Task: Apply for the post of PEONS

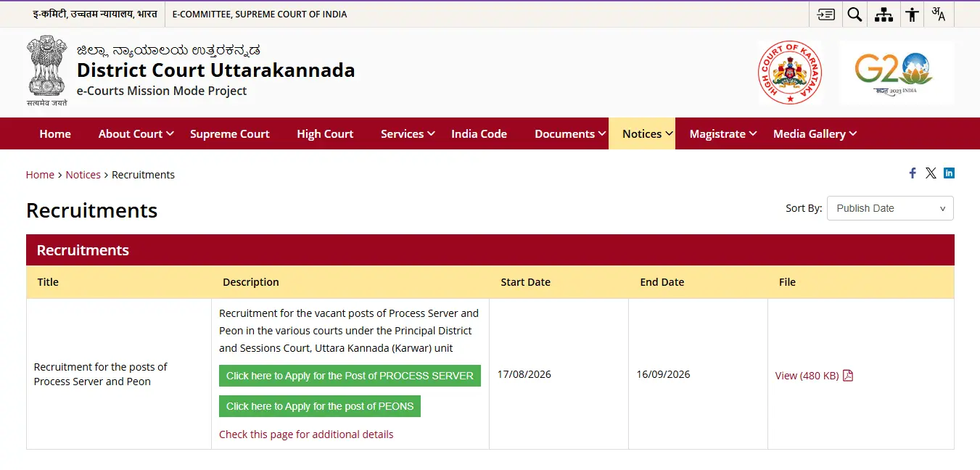Action: (320, 406)
